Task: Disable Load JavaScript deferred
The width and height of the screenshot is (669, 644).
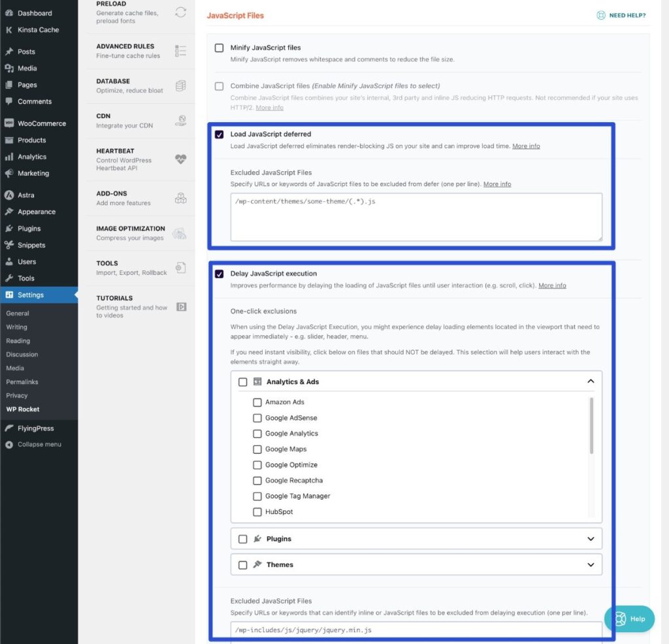Action: coord(220,134)
